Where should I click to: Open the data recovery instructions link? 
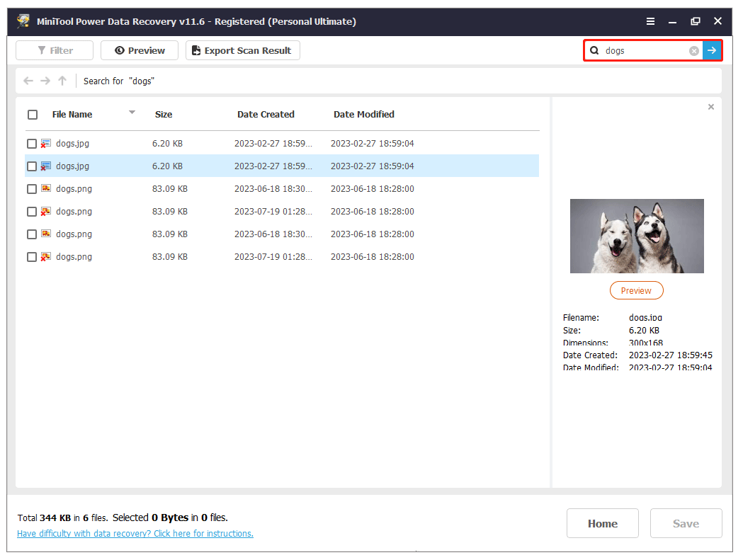tap(135, 533)
